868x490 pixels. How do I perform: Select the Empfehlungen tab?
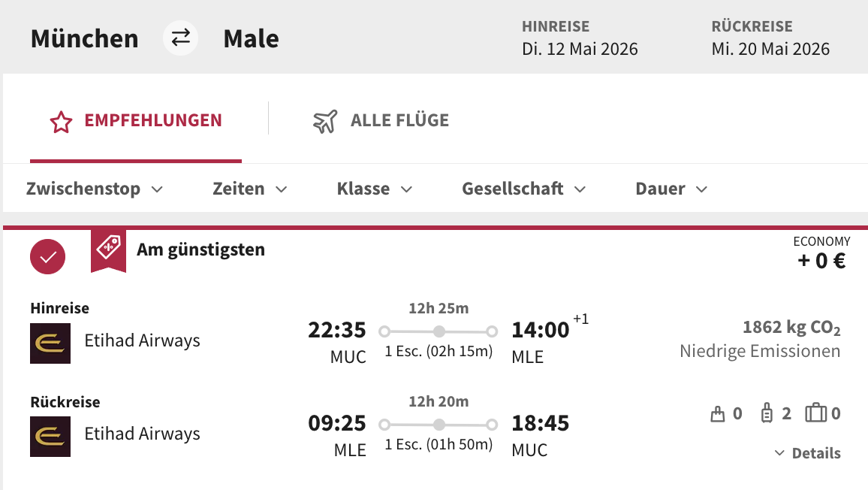tap(136, 119)
